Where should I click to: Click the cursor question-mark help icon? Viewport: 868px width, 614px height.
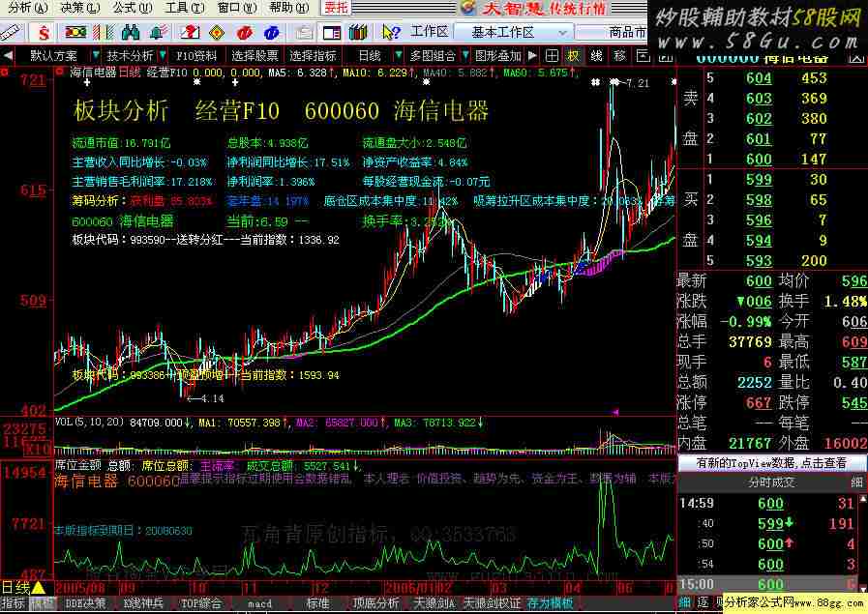391,33
